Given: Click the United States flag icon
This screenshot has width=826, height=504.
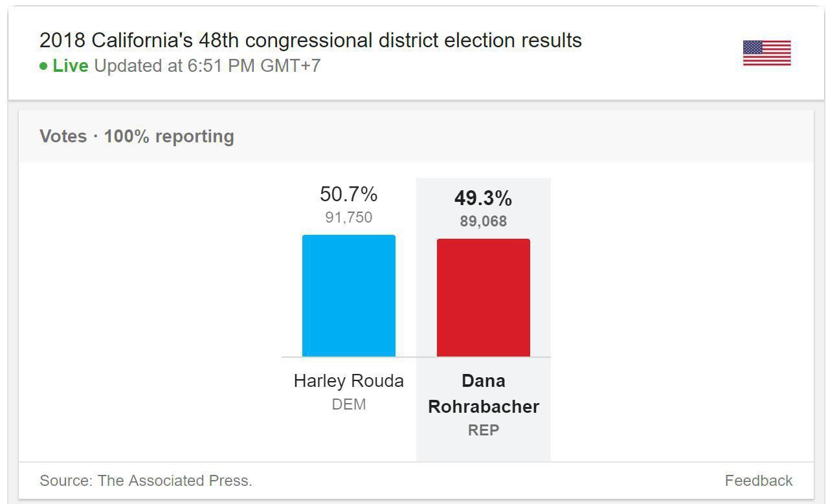Looking at the screenshot, I should [766, 53].
